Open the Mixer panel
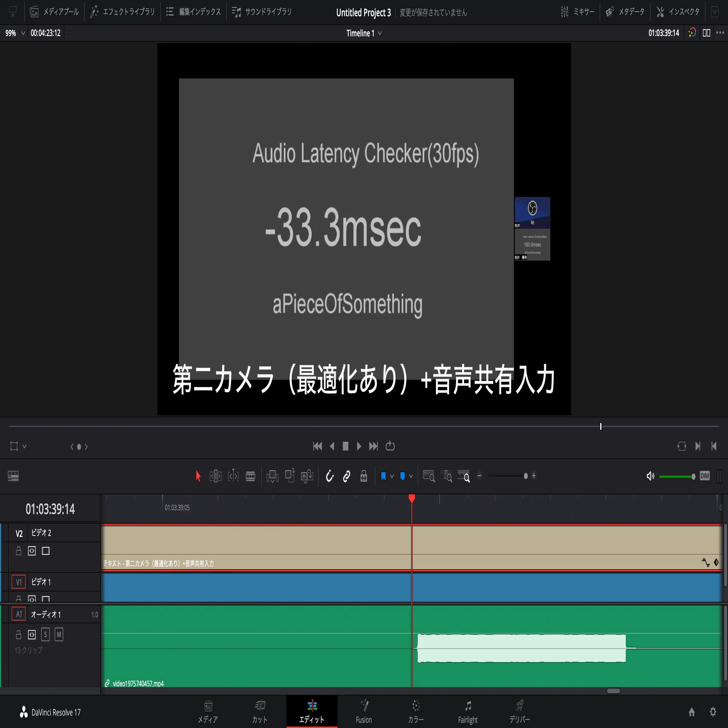The height and width of the screenshot is (728, 728). tap(577, 12)
